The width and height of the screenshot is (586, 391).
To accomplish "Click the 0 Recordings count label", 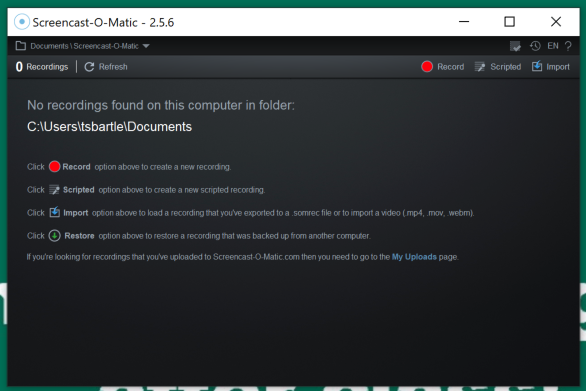I will 42,67.
